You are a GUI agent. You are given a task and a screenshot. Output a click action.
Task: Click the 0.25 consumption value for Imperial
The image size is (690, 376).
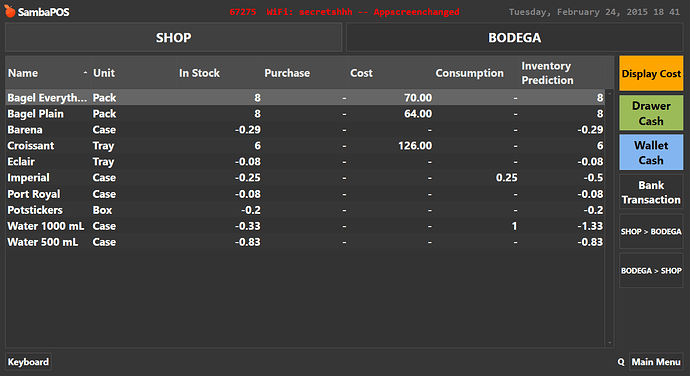[506, 177]
